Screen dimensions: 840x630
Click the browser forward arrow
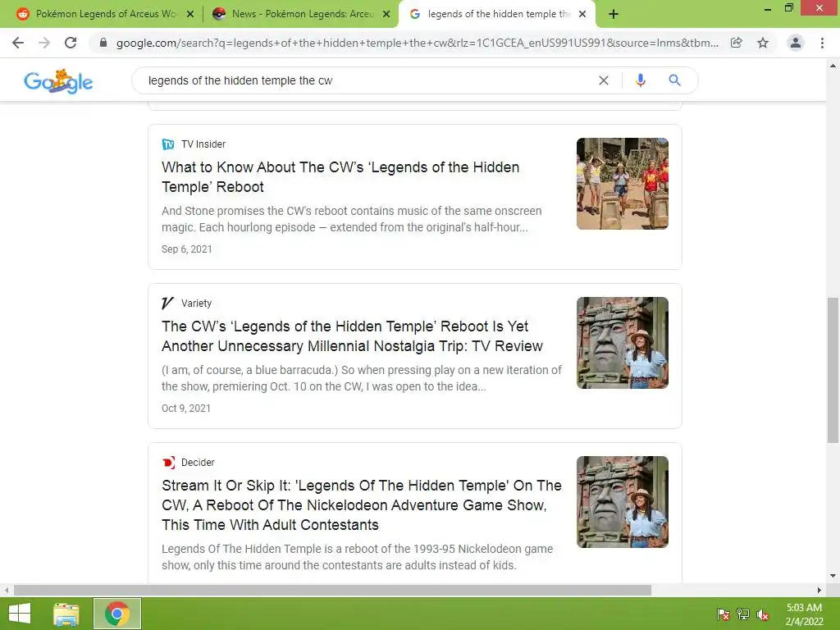[x=44, y=43]
